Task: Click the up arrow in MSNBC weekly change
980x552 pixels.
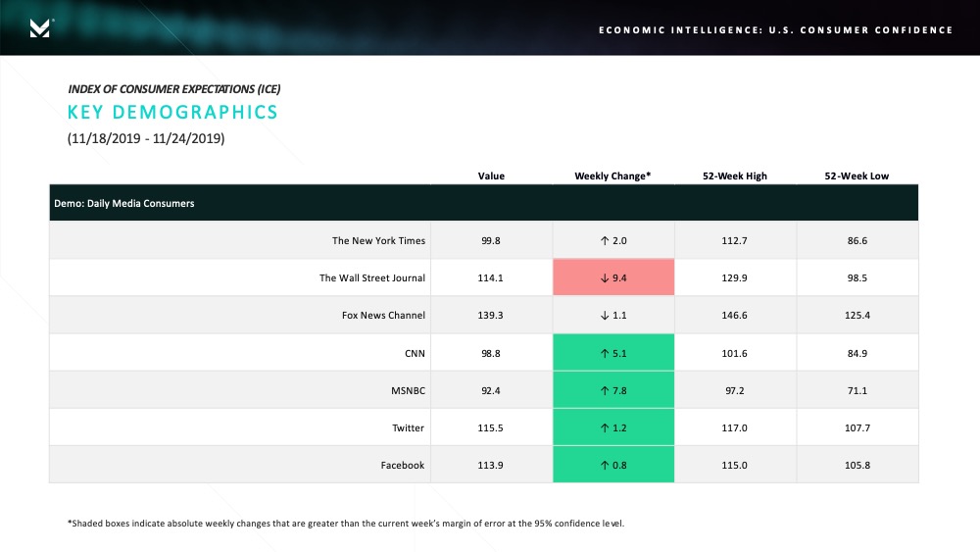Action: click(x=605, y=390)
